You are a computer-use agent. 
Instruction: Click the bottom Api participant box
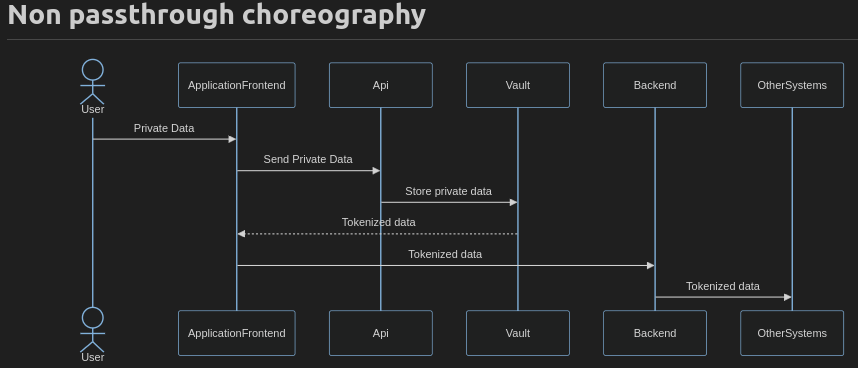381,333
